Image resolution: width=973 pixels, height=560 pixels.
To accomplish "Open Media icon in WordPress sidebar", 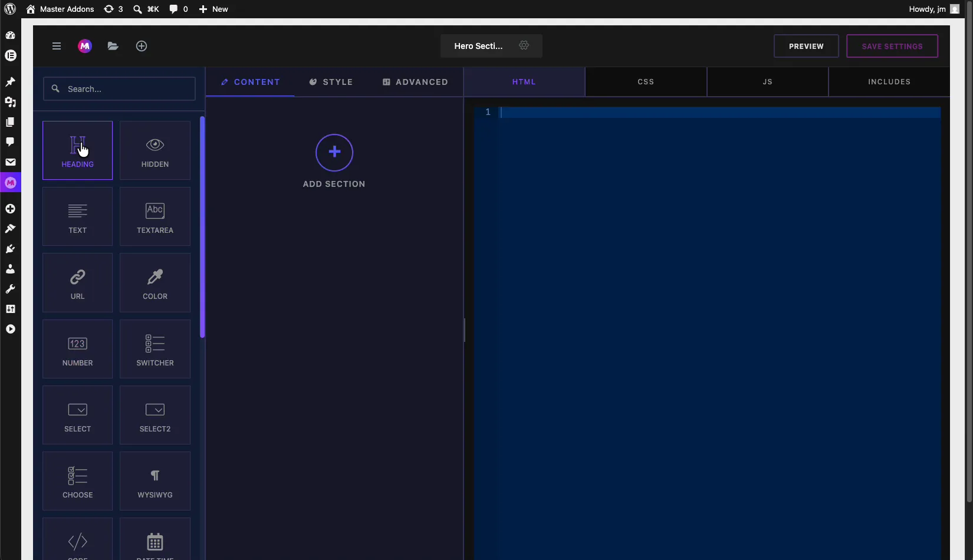I will (x=10, y=102).
